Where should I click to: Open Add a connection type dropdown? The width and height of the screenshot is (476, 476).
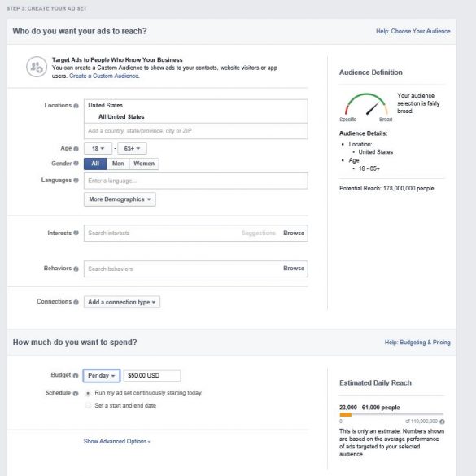click(122, 302)
